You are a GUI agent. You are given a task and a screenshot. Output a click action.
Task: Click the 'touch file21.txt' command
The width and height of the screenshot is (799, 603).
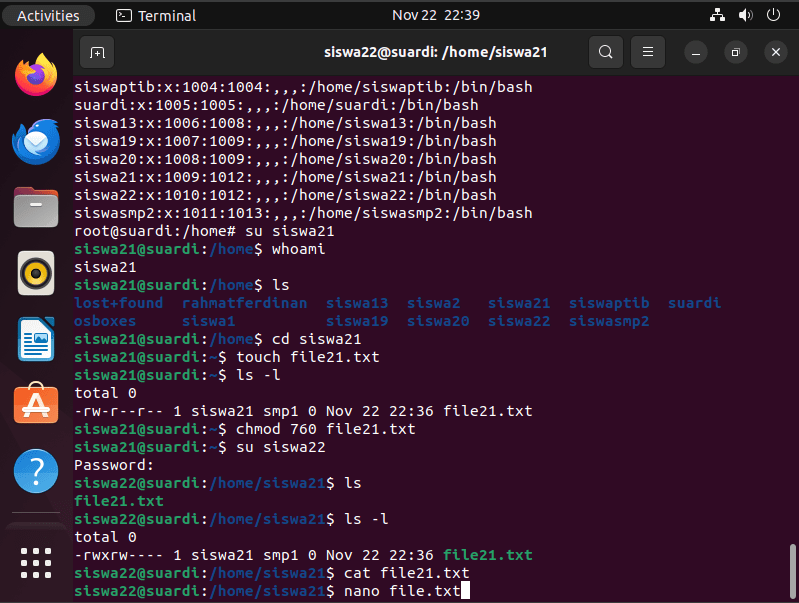[308, 357]
